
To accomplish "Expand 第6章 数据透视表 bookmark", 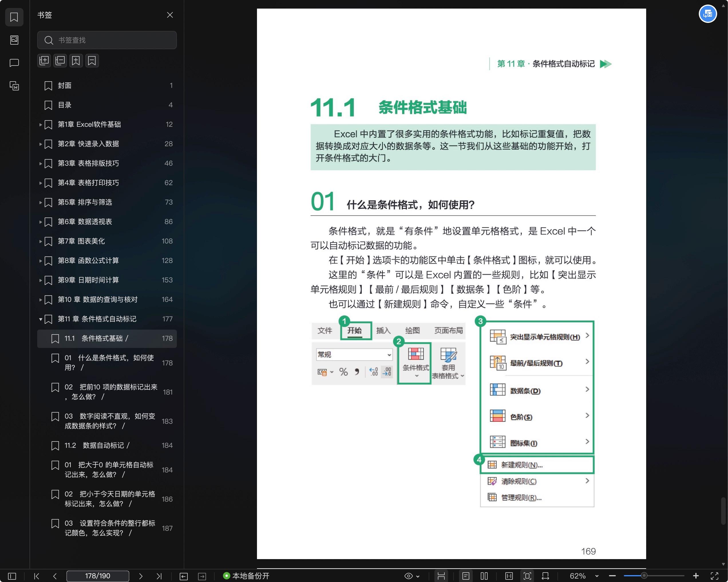I will [x=41, y=222].
